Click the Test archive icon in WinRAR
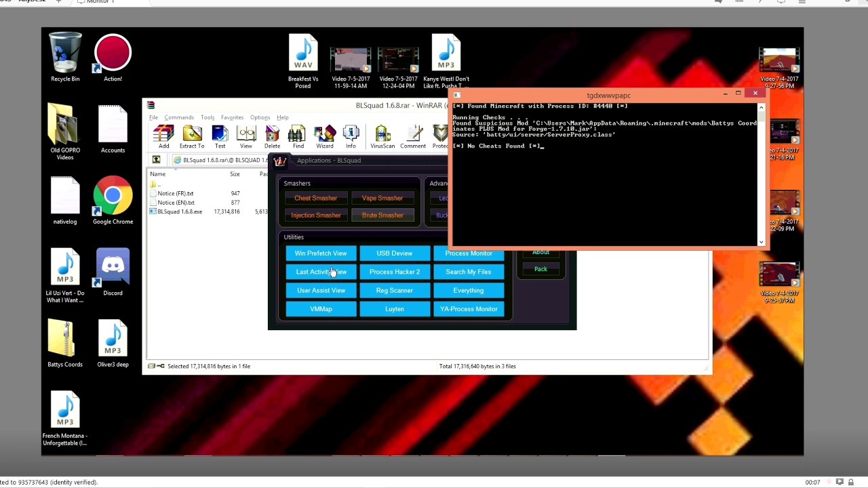This screenshot has width=868, height=488. click(220, 136)
